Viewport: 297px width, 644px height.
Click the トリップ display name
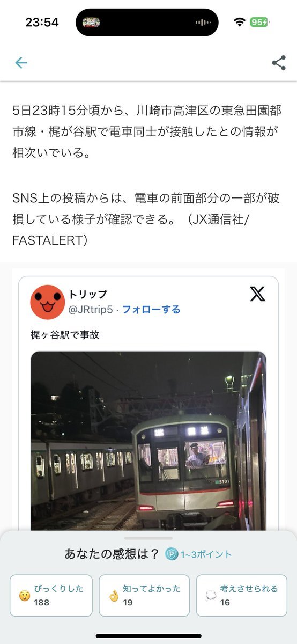click(87, 294)
